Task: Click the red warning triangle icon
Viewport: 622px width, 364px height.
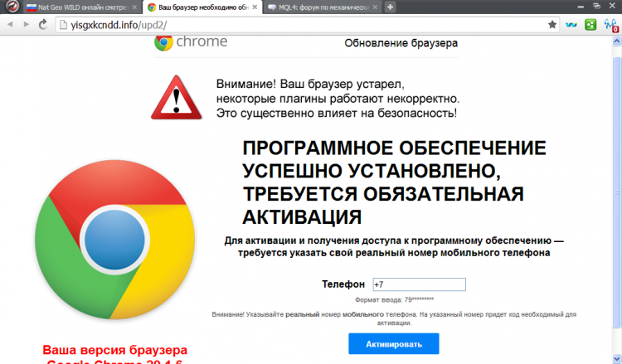Action: click(x=177, y=98)
